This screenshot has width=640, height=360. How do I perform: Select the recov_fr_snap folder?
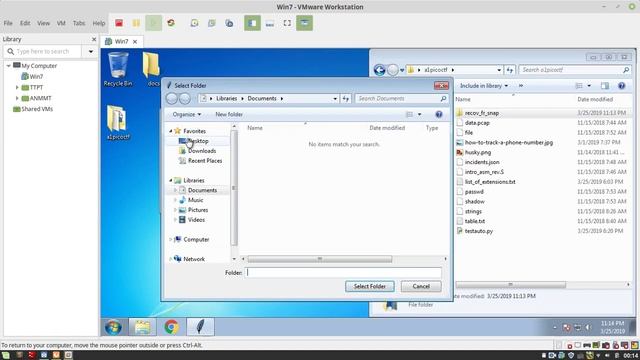482,113
